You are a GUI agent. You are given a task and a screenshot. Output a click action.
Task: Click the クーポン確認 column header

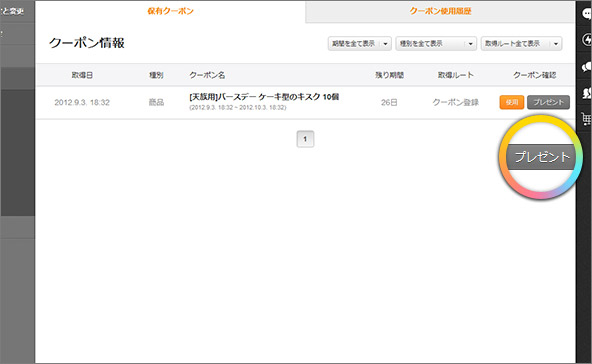[x=535, y=75]
